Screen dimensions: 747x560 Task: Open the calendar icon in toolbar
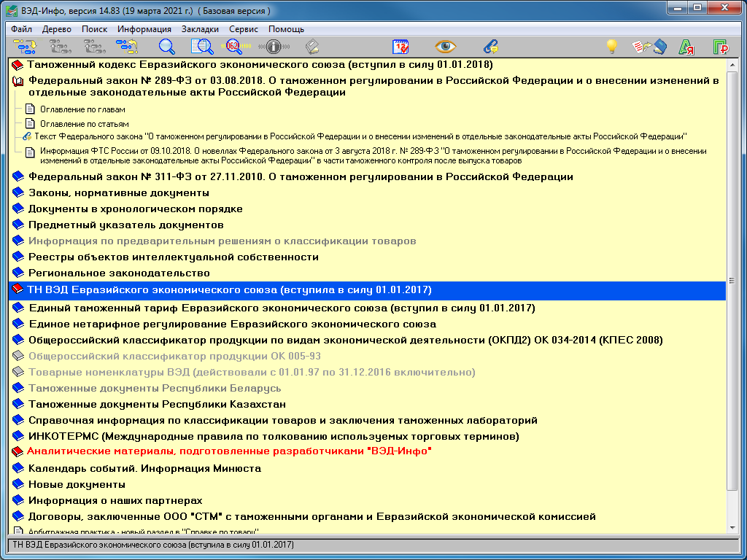tap(401, 47)
